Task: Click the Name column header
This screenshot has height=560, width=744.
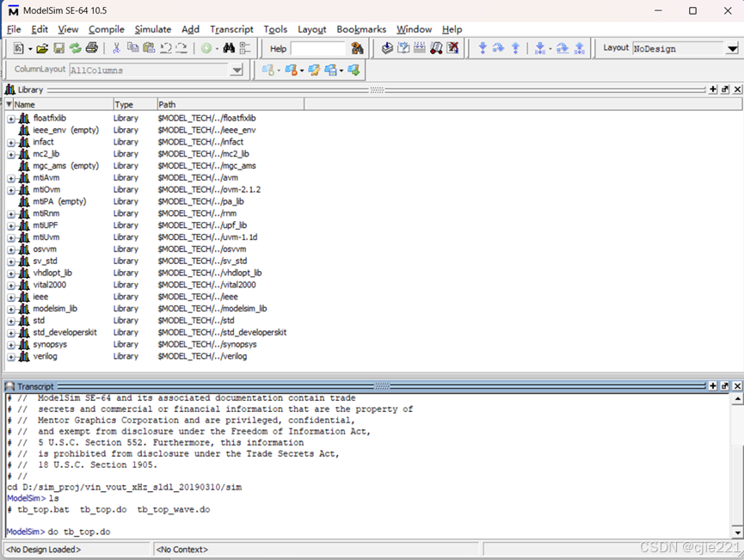Action: coord(63,104)
